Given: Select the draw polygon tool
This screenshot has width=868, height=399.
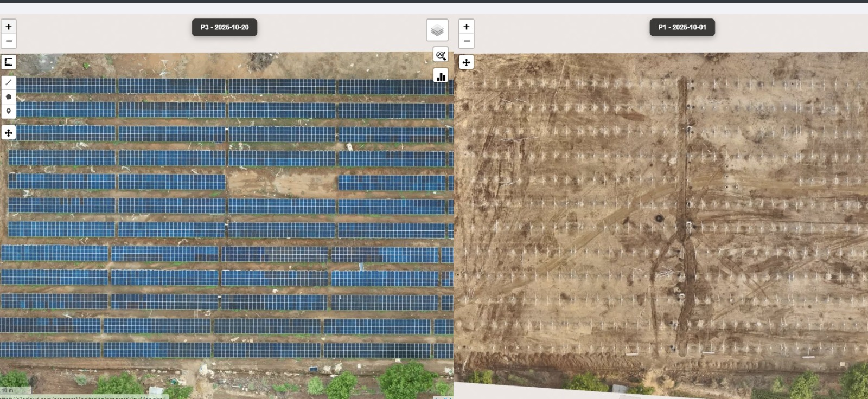Looking at the screenshot, I should [x=9, y=96].
